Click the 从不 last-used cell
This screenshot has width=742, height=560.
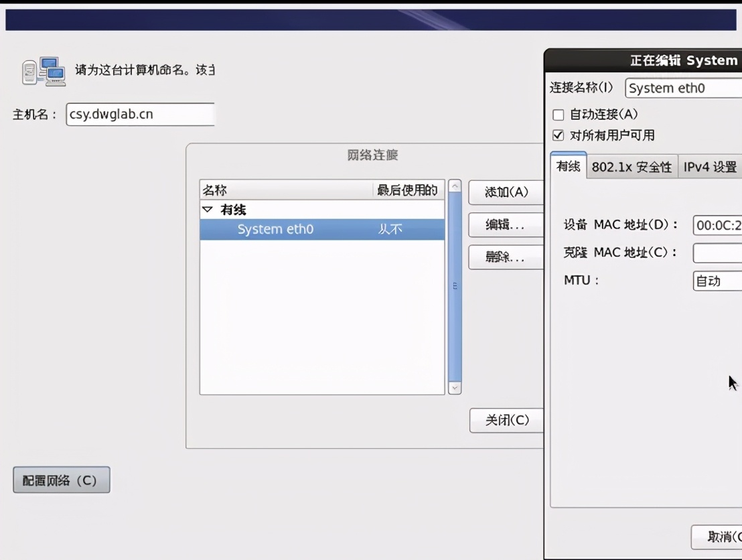390,229
